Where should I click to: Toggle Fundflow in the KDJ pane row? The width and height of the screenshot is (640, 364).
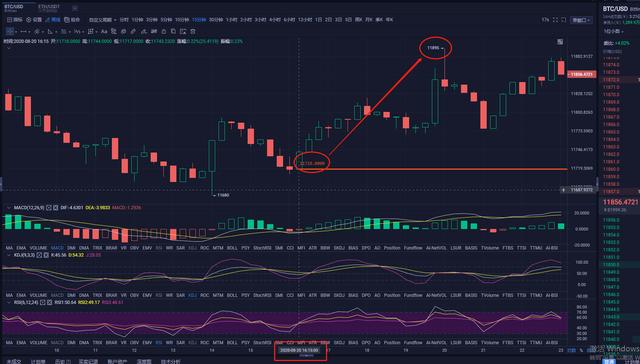413,295
